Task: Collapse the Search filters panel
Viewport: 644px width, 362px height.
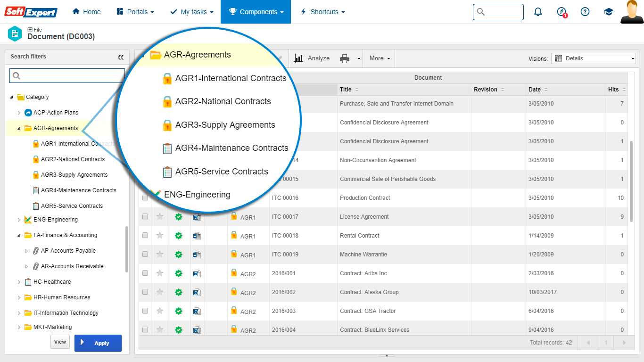Action: [121, 57]
